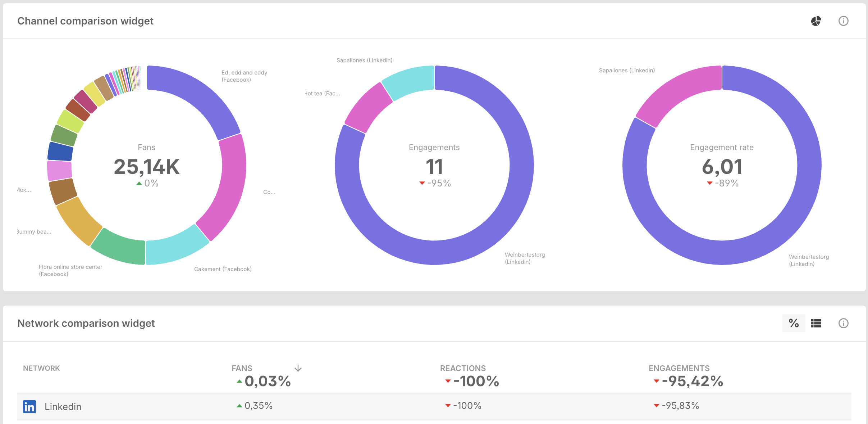Click the ENGAGEMENTS column header
The image size is (868, 424).
[x=679, y=368]
